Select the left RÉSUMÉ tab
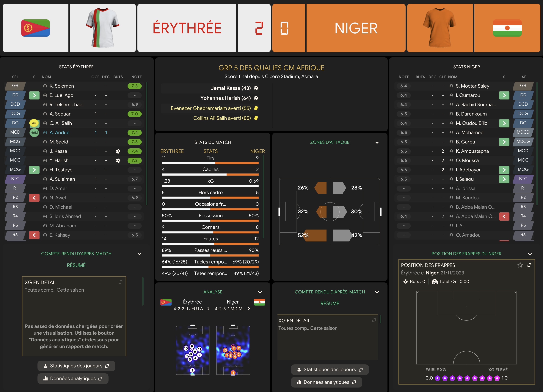Image resolution: width=543 pixels, height=392 pixels. click(76, 265)
